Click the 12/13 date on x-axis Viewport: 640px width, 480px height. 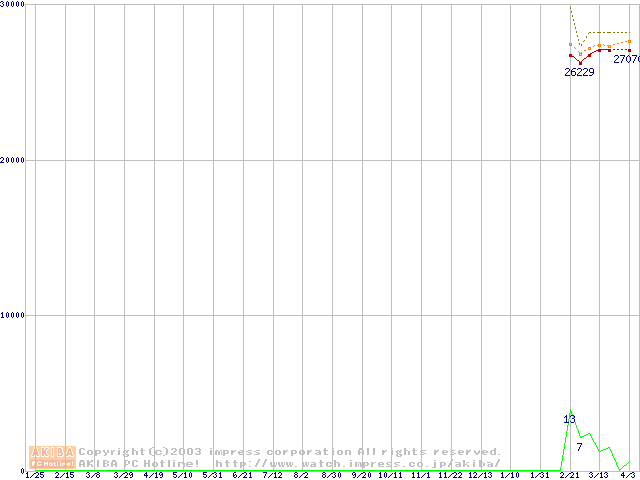click(480, 475)
